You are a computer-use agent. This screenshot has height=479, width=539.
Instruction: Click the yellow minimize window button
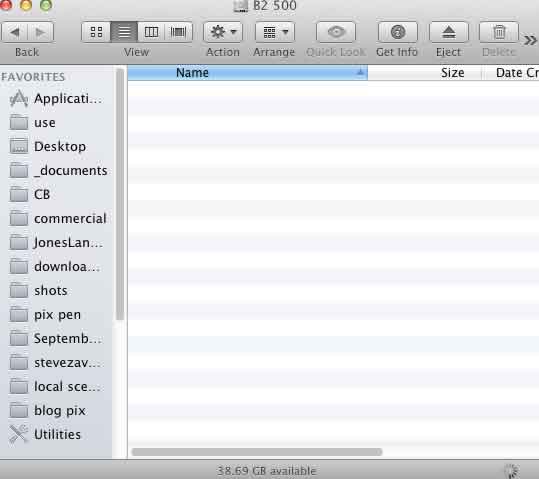point(26,4)
